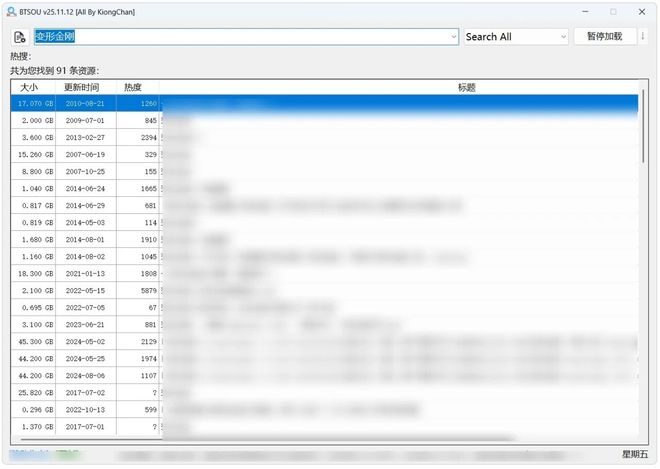Click the down-arrow sort icon at top right

640,37
